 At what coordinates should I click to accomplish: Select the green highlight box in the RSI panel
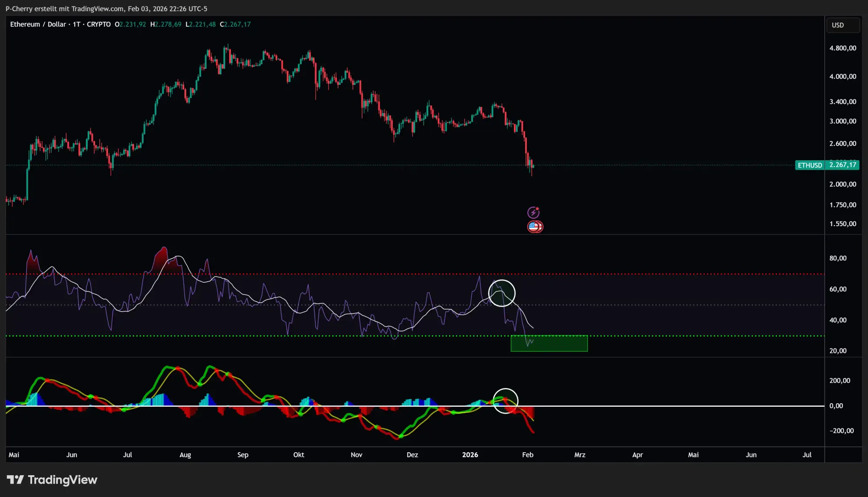[x=549, y=343]
